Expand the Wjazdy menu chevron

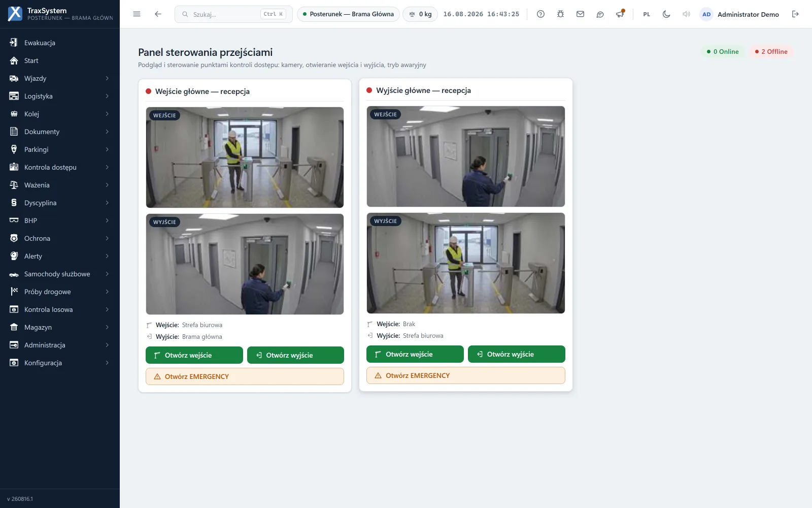click(107, 78)
